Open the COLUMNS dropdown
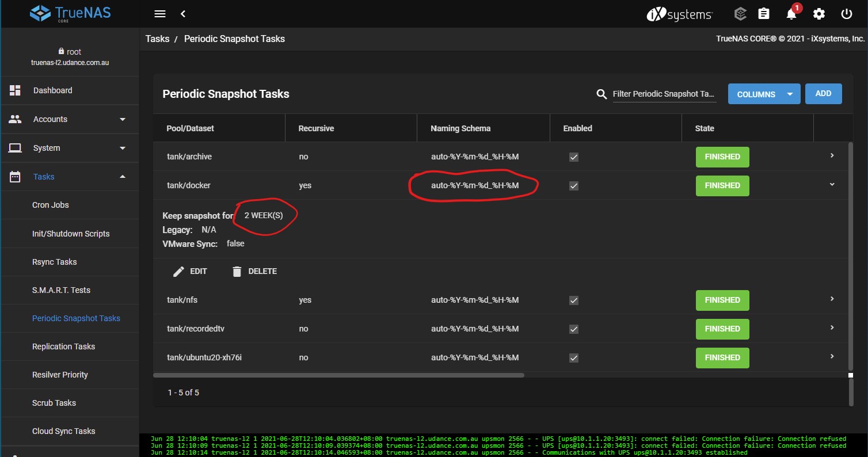The image size is (868, 457). tap(764, 94)
